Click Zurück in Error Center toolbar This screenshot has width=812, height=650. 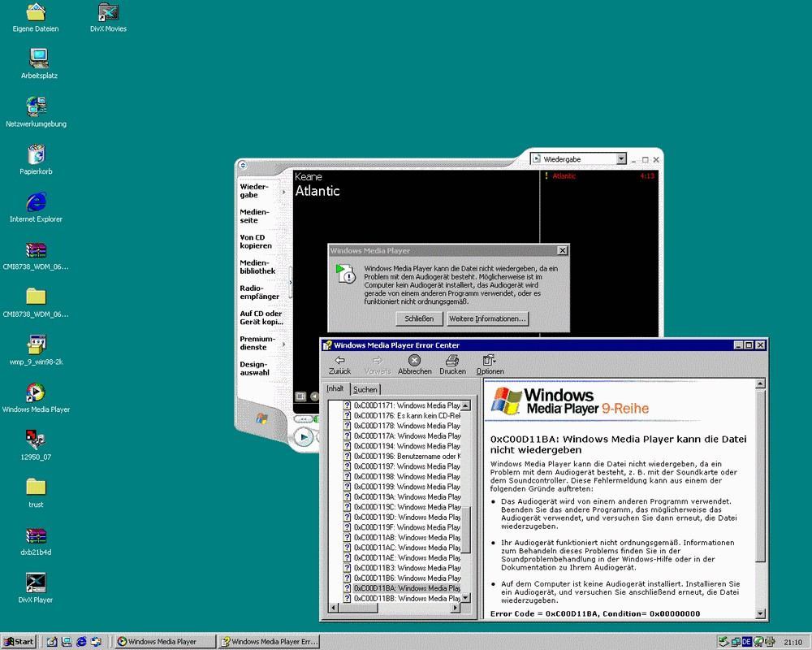(x=339, y=365)
